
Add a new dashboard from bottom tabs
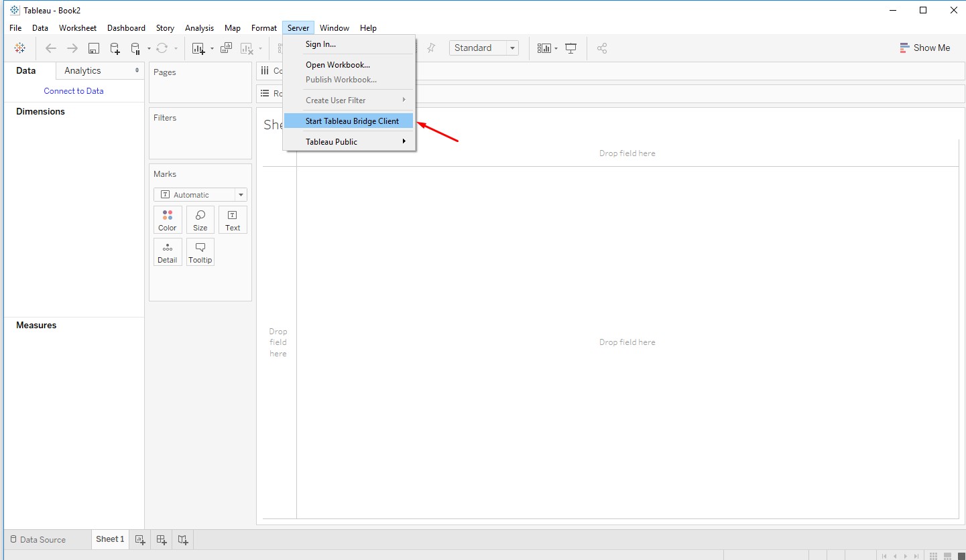pos(162,539)
